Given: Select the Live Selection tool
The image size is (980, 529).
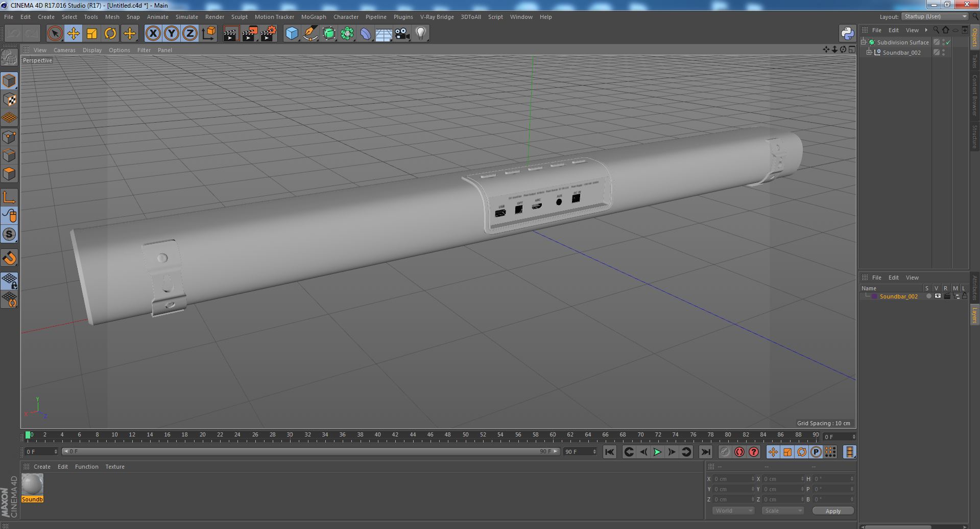Looking at the screenshot, I should (55, 34).
